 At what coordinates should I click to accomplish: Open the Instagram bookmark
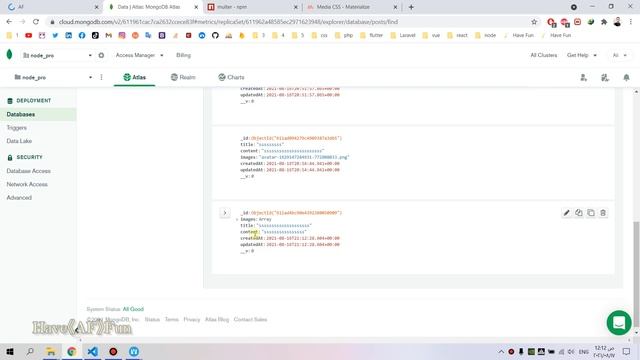122,36
